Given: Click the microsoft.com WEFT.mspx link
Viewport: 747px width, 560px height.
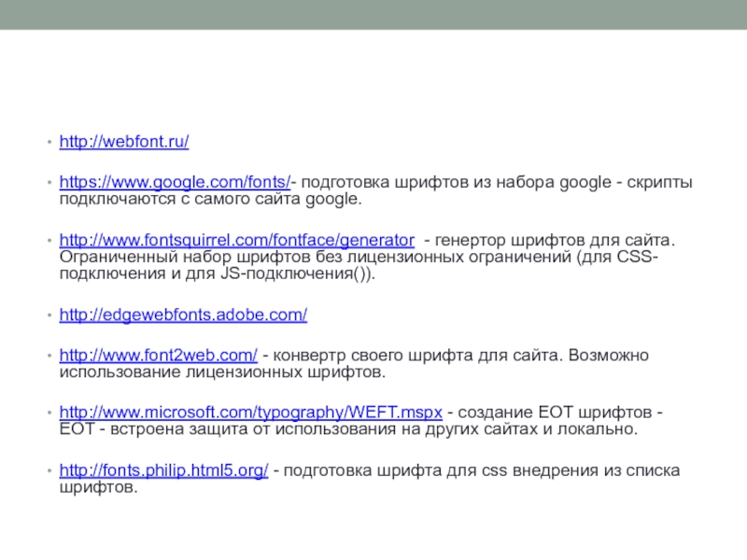Looking at the screenshot, I should [x=250, y=412].
